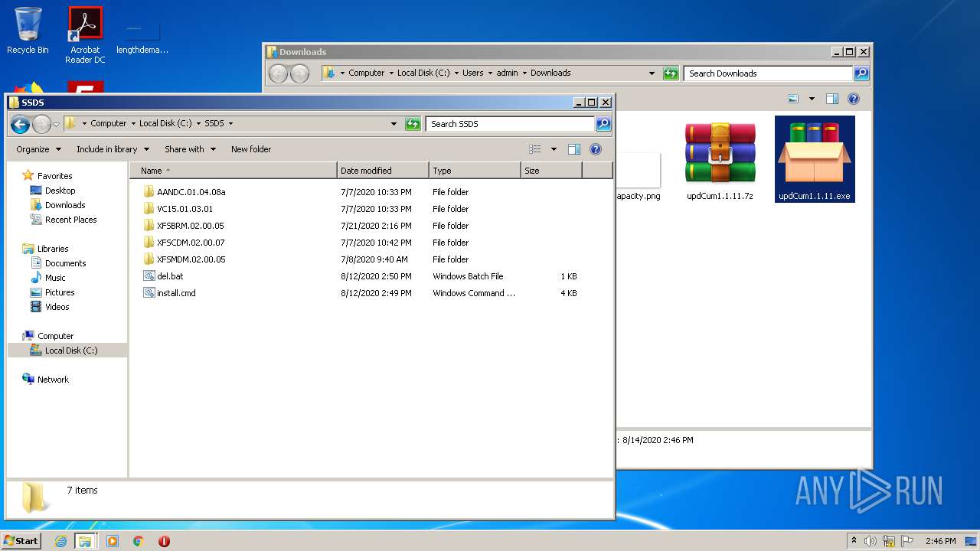Refresh the Downloads window
The width and height of the screenshot is (980, 551).
[671, 73]
